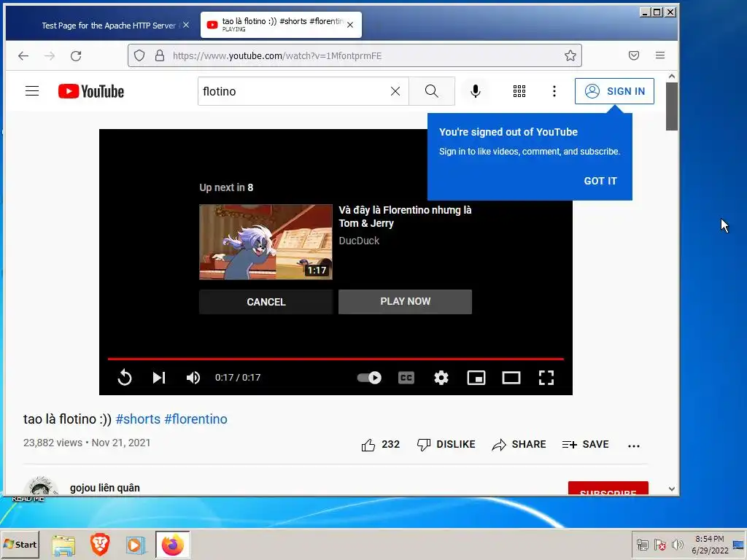Save page to Pocket
This screenshot has width=747, height=560.
(x=634, y=55)
